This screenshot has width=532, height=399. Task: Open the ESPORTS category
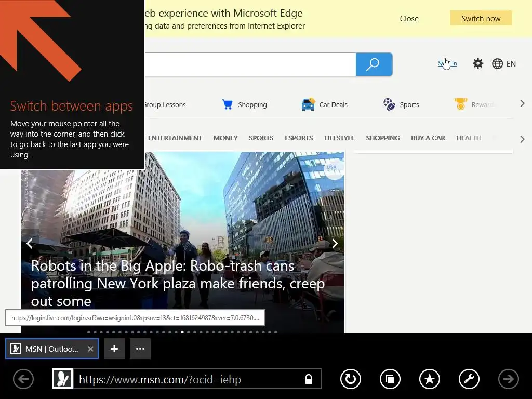[299, 138]
